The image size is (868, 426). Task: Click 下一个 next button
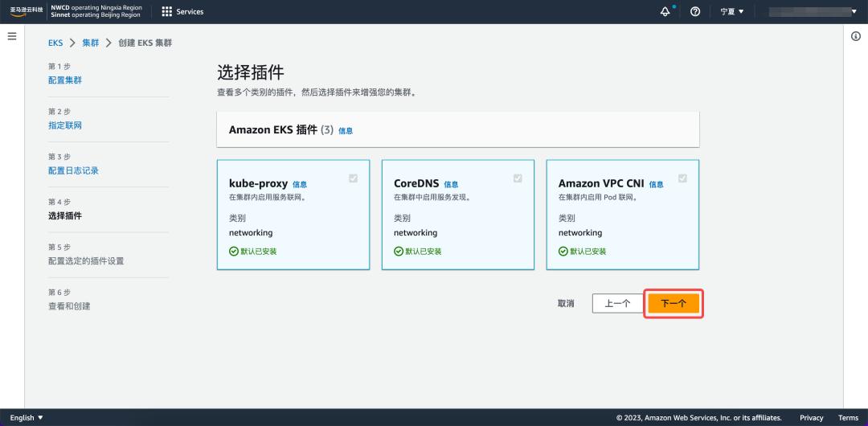674,304
